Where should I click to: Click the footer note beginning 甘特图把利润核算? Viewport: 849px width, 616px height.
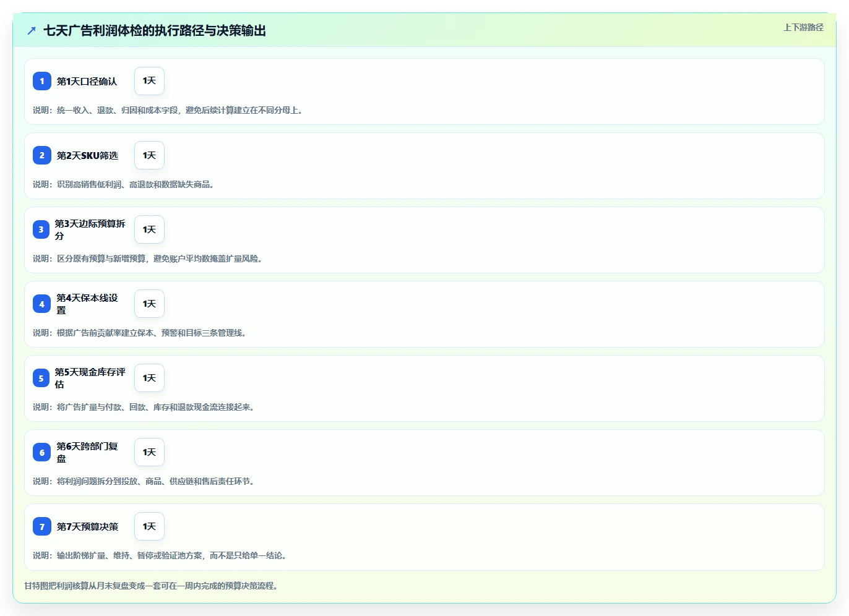152,586
